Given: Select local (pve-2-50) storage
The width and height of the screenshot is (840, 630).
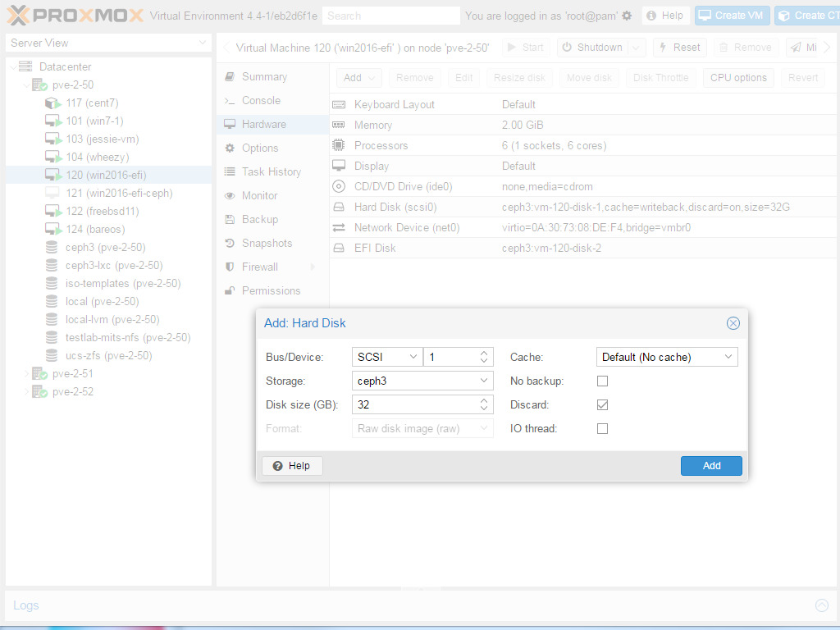Looking at the screenshot, I should [109, 302].
